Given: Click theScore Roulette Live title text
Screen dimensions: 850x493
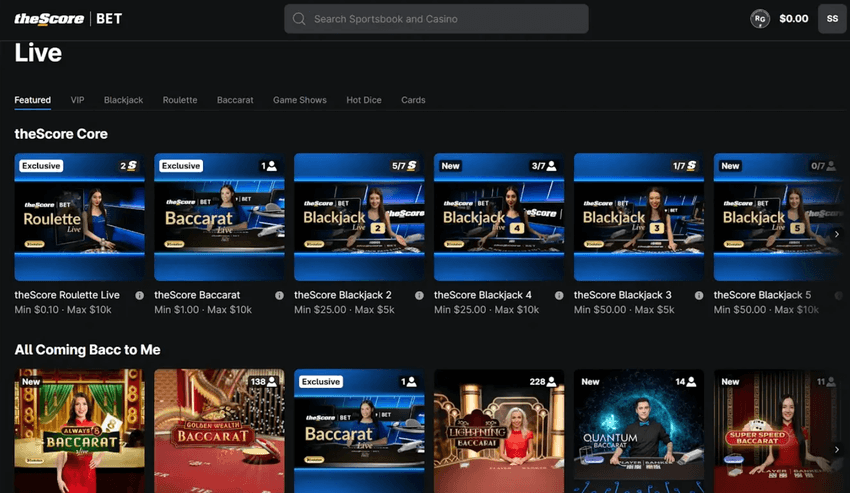Looking at the screenshot, I should pyautogui.click(x=67, y=295).
